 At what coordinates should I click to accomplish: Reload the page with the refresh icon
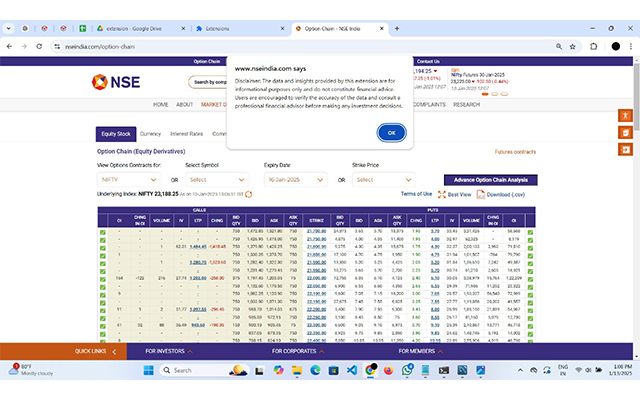tap(39, 47)
